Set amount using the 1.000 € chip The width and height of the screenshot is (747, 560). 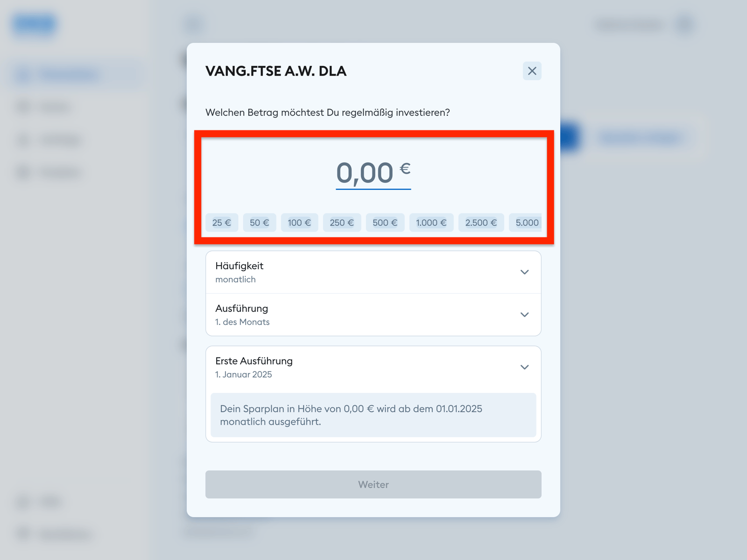coord(431,223)
